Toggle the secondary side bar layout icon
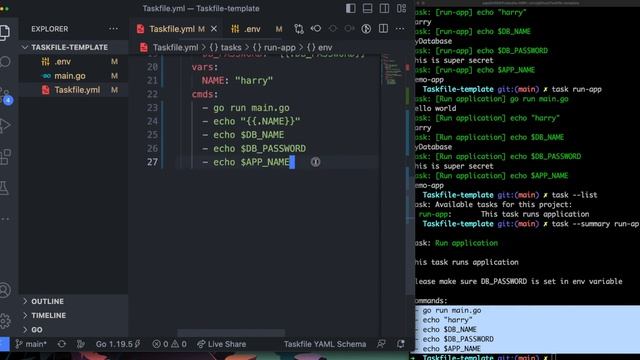Screen dimensions: 640x360 pyautogui.click(x=384, y=9)
